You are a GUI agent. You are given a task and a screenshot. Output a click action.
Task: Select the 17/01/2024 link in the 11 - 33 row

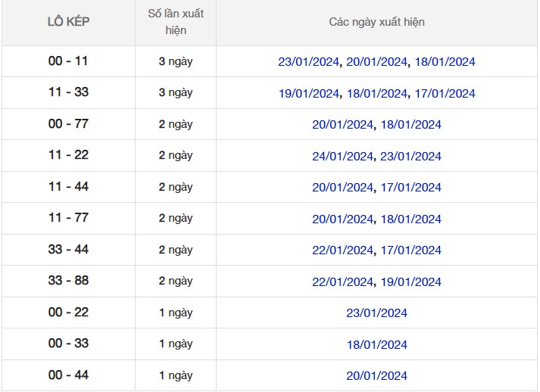coord(445,94)
